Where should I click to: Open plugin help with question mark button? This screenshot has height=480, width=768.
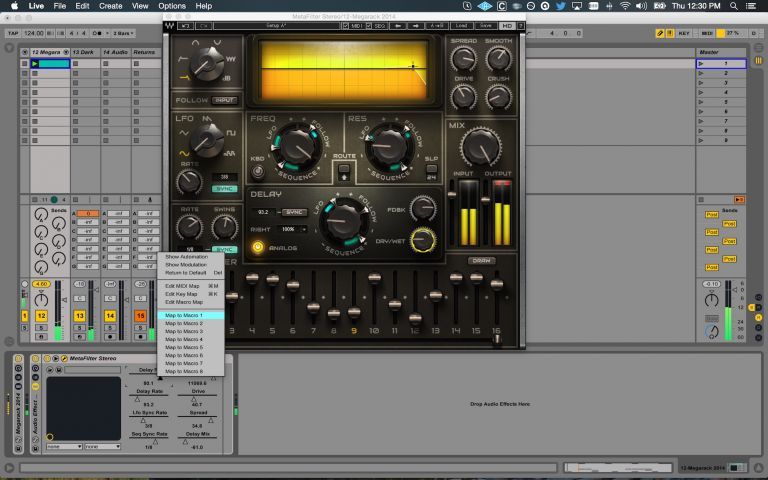point(521,25)
